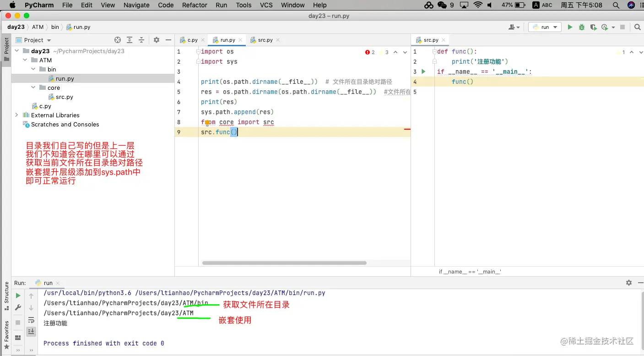Go to next highlighted error in run.py
Screen dimensions: 644x356
[x=405, y=52]
